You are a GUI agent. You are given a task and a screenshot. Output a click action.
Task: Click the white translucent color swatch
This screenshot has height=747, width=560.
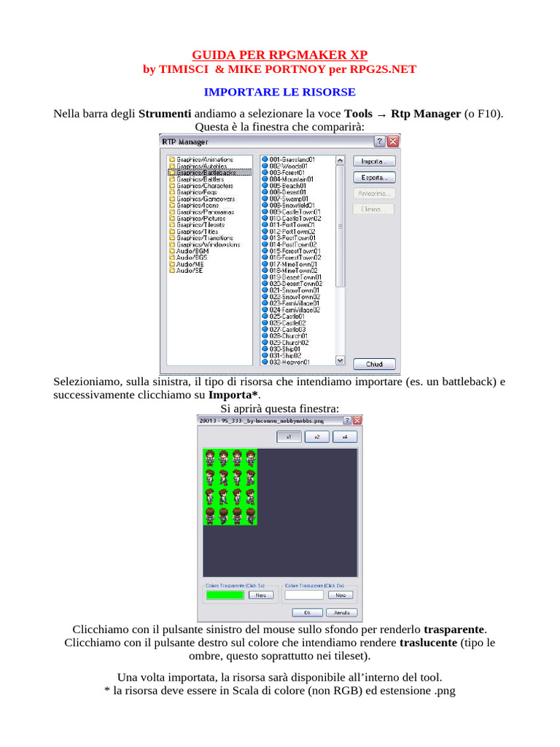pyautogui.click(x=304, y=595)
